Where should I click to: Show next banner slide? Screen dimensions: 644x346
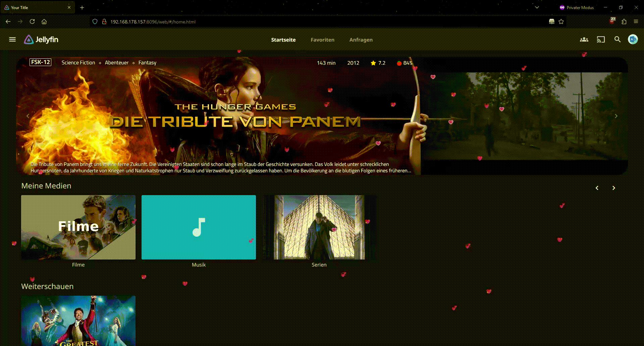pos(616,116)
